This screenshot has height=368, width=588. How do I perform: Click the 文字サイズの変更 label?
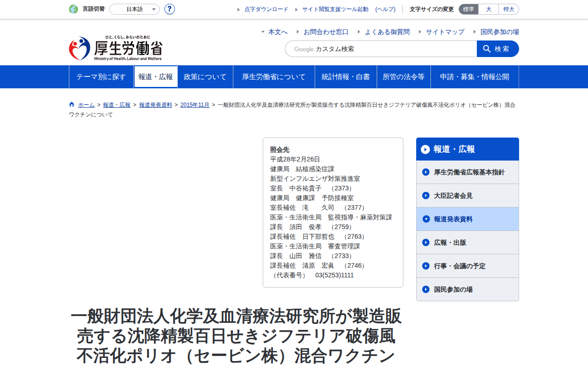click(x=432, y=9)
